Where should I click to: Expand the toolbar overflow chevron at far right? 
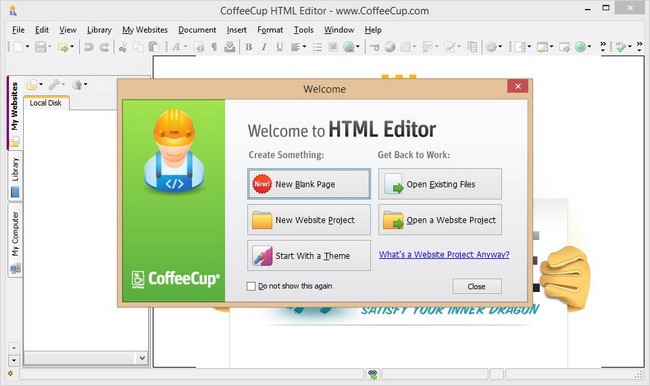point(639,46)
